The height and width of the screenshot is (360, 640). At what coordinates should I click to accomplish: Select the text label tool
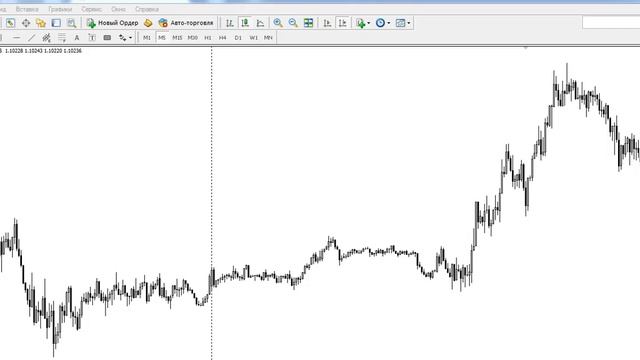click(92, 38)
